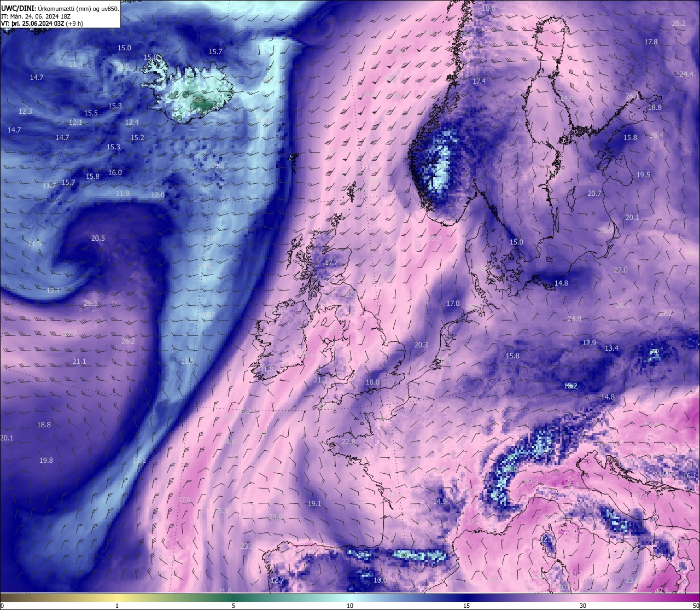The height and width of the screenshot is (610, 700).
Task: Click the 26.2 value label in the Atlantic
Action: [x=127, y=341]
